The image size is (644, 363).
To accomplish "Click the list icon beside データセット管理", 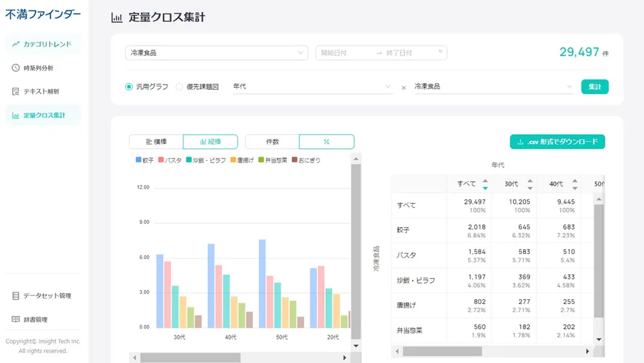I will [15, 295].
